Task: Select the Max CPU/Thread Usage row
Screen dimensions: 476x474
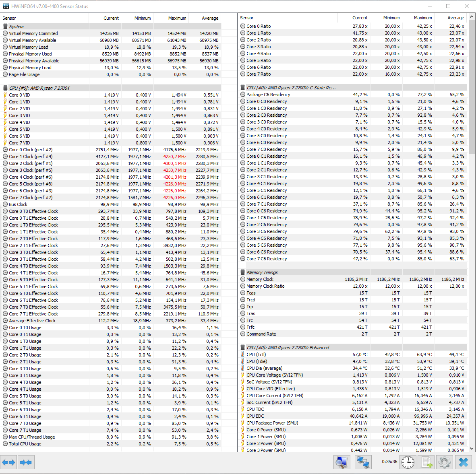Action: pos(110,437)
